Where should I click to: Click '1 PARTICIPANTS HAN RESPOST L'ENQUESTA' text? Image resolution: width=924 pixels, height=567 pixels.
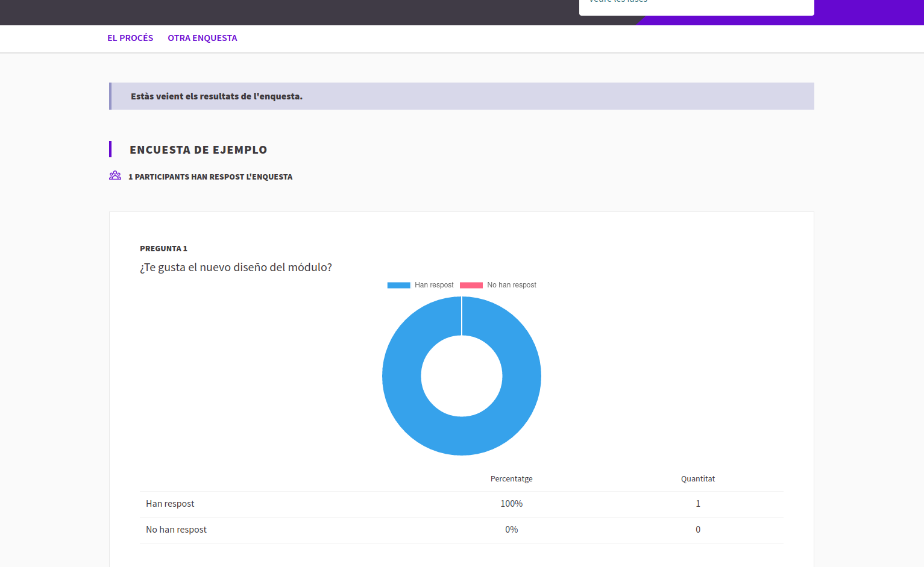(210, 177)
